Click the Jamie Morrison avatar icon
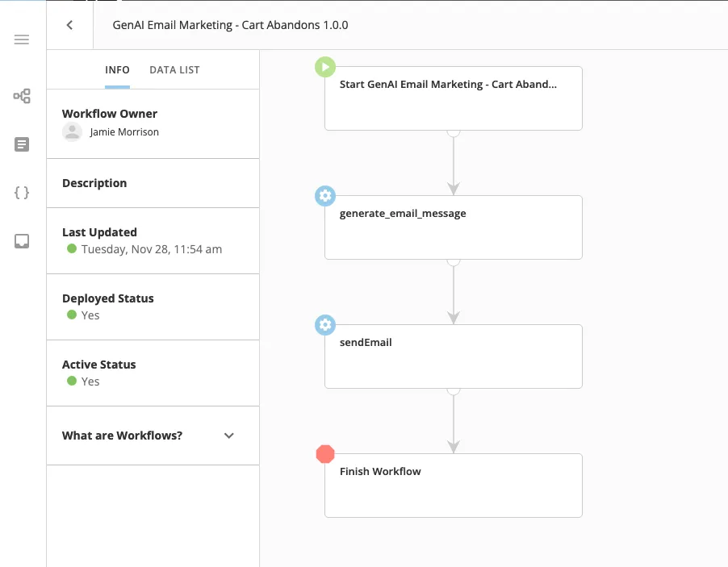 pyautogui.click(x=73, y=132)
